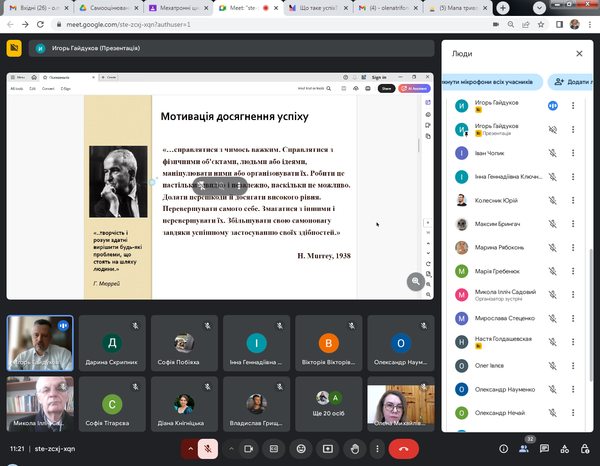This screenshot has height=466, width=600.
Task: Click the present screen button
Action: [328, 449]
